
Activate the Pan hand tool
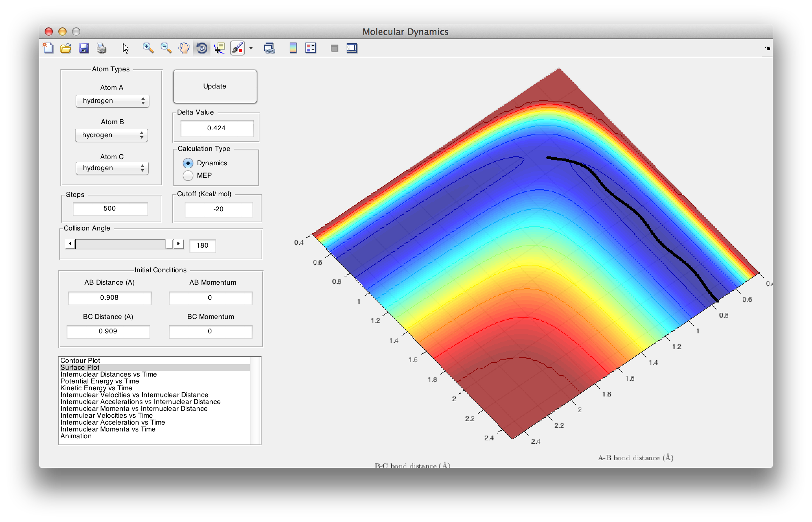click(184, 48)
